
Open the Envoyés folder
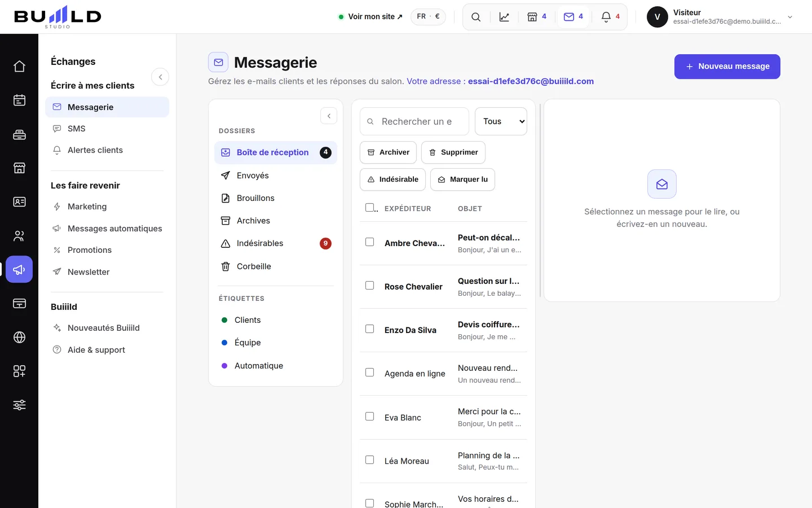pos(276,176)
